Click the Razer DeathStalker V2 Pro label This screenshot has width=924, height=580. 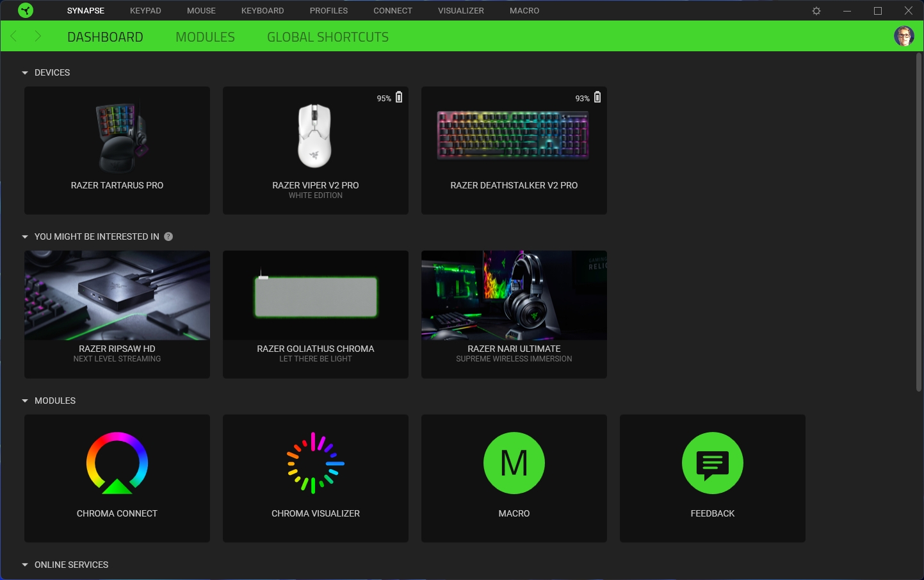(x=514, y=185)
